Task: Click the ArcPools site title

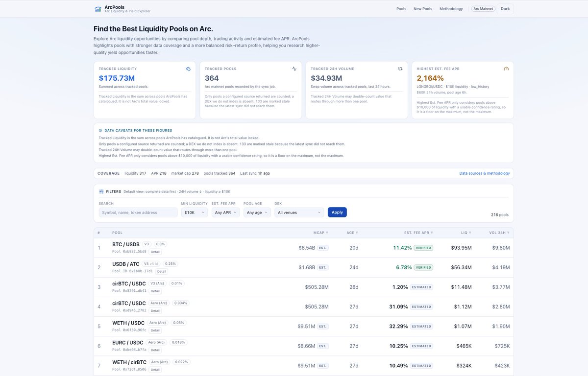Action: tap(115, 7)
